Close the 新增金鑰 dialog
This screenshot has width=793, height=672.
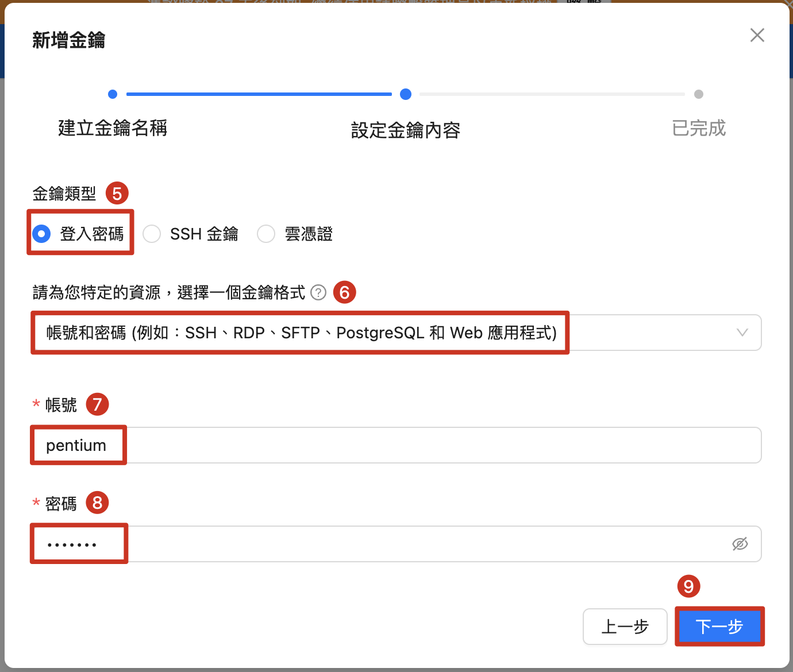point(757,36)
